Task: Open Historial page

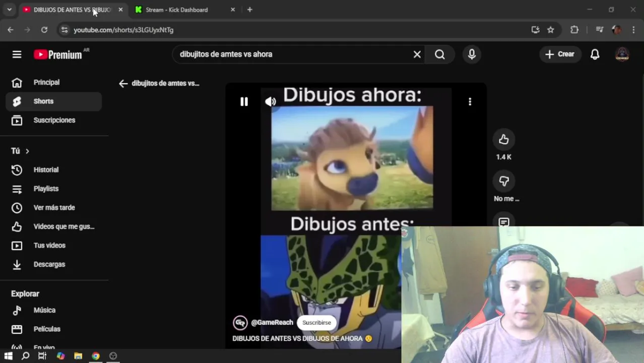Action: click(x=54, y=170)
